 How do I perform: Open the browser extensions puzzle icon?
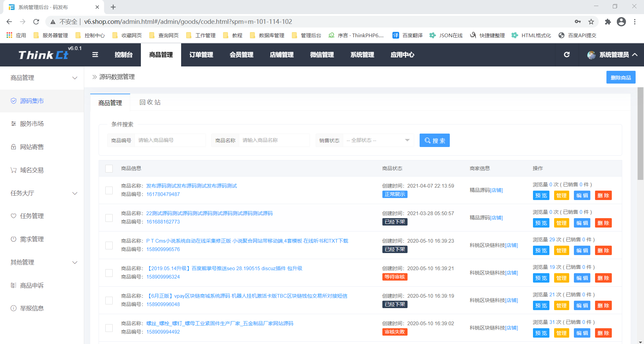pyautogui.click(x=608, y=22)
